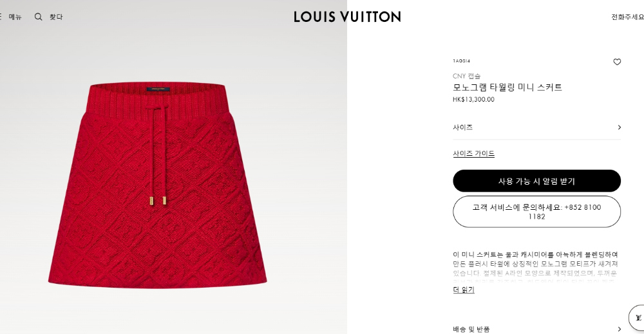Click the 전화주세요 call link

point(627,17)
